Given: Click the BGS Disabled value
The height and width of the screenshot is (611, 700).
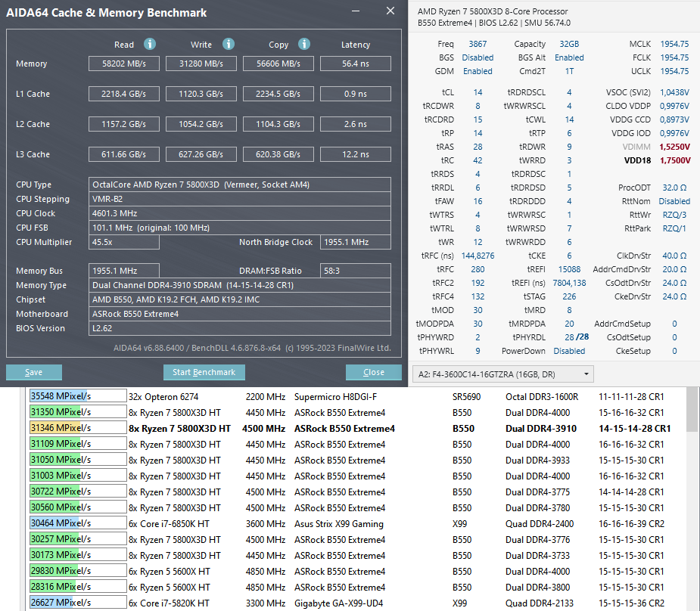Looking at the screenshot, I should [478, 57].
